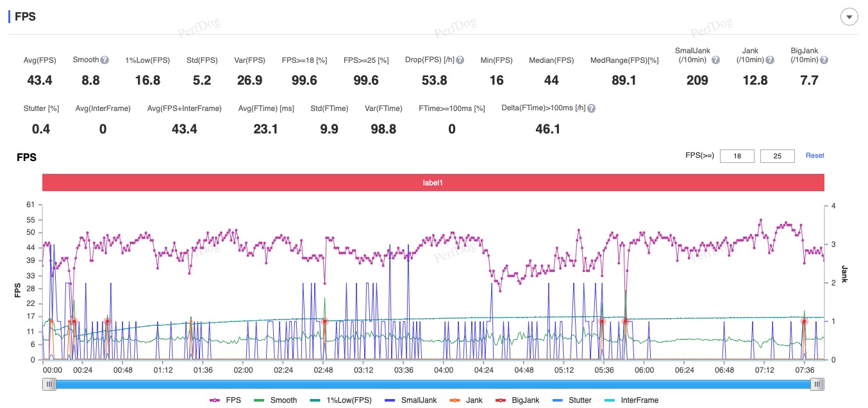Open the Drop(FPS) help tooltip icon
The width and height of the screenshot is (868, 408).
(x=460, y=60)
